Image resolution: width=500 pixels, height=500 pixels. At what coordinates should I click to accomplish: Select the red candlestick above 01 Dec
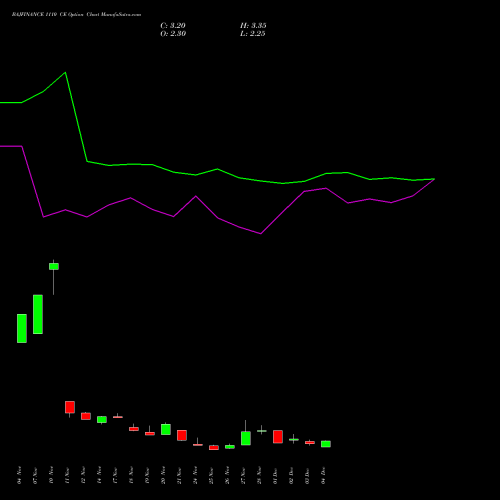pyautogui.click(x=278, y=437)
